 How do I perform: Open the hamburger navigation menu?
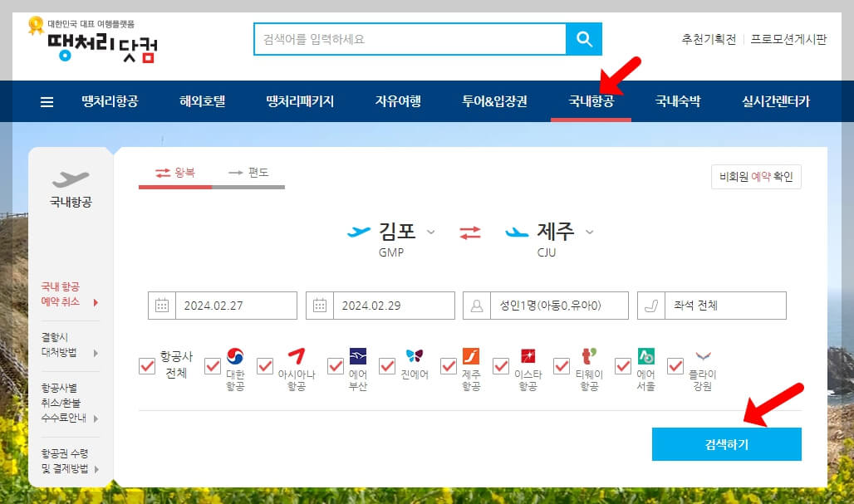tap(47, 101)
